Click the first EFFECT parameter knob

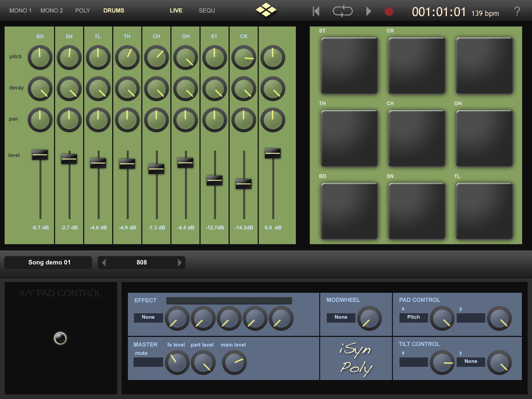[177, 318]
